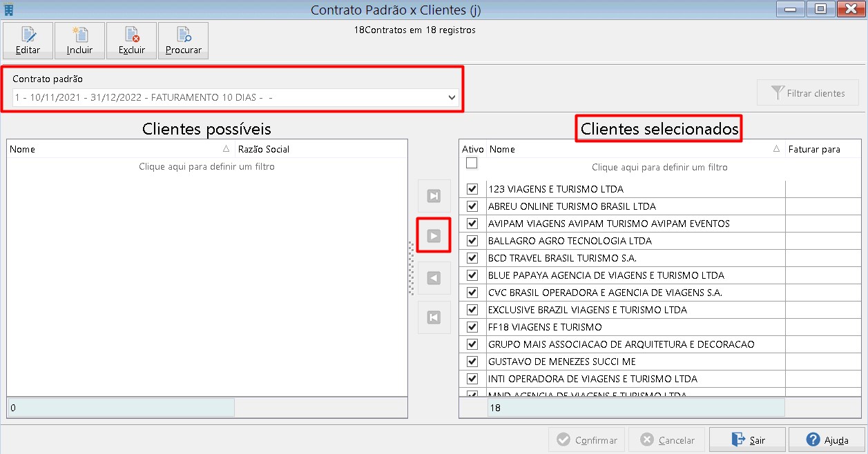The height and width of the screenshot is (454, 868).
Task: Sort Clientes selecionados by Nome header
Action: pos(635,149)
